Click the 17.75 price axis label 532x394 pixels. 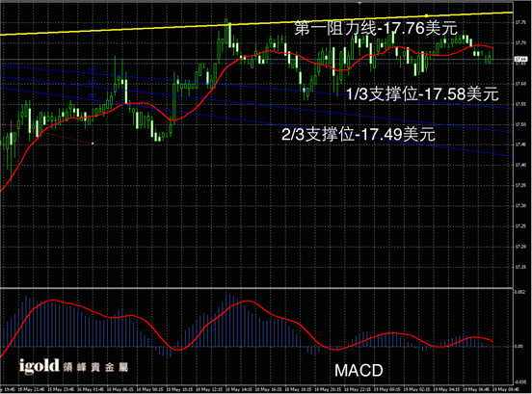click(520, 23)
